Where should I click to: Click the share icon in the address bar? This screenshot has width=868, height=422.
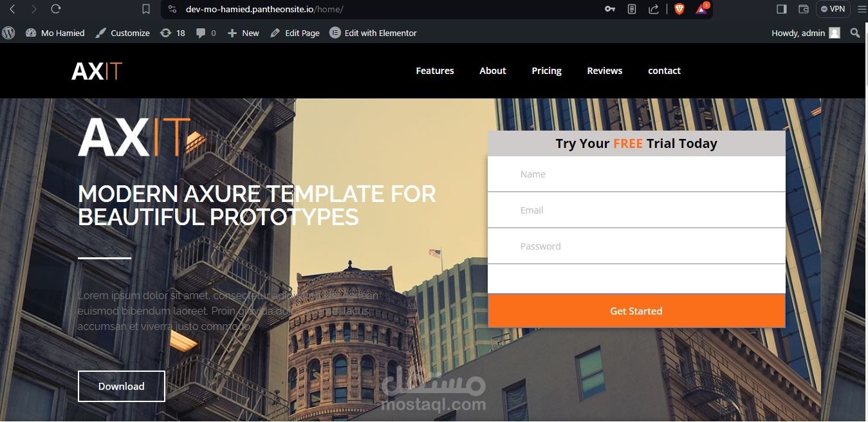pyautogui.click(x=654, y=9)
